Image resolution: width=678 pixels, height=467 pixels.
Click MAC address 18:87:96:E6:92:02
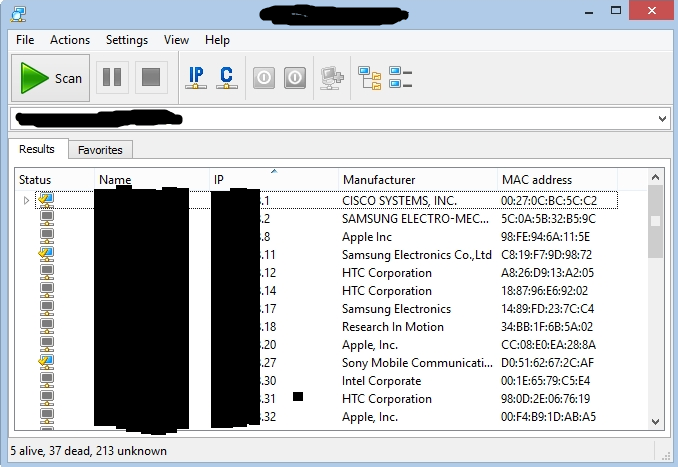tap(544, 291)
